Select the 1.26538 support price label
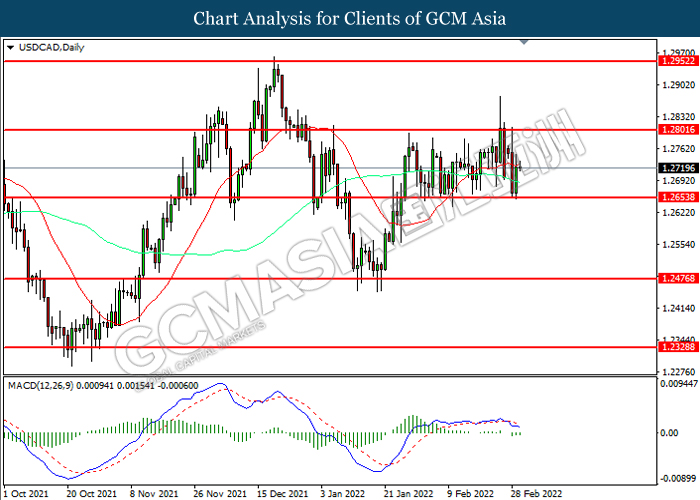 tap(679, 197)
